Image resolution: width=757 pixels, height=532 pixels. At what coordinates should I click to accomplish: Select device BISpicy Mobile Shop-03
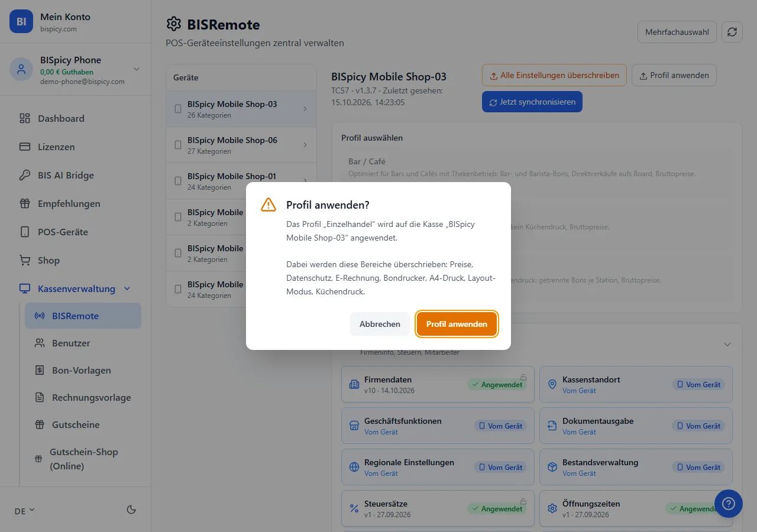pos(241,109)
